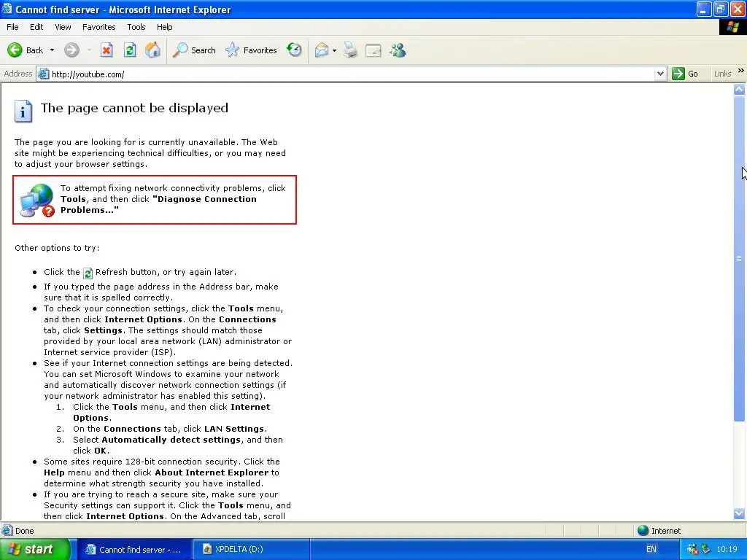The image size is (747, 560).
Task: Show browsing History with clock icon
Action: (295, 50)
